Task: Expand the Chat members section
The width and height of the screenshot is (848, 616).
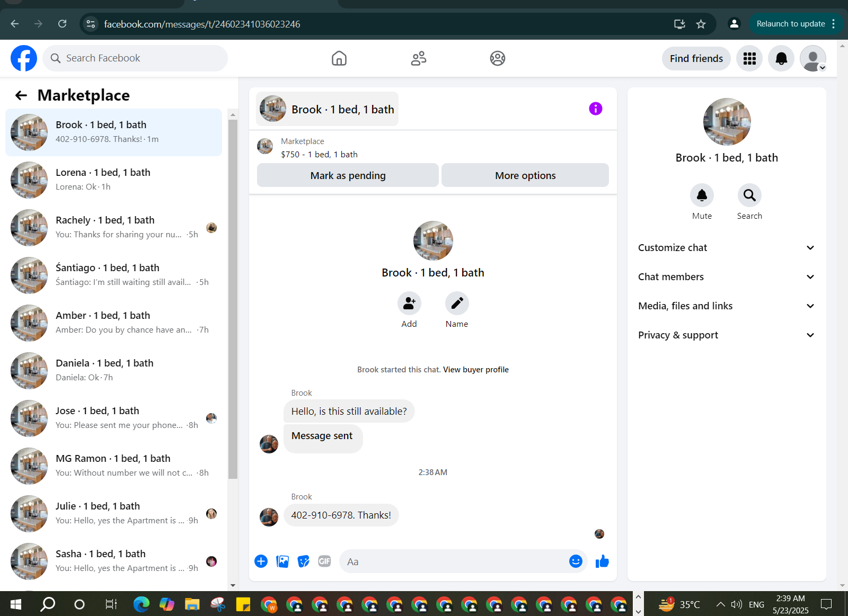Action: (x=726, y=277)
